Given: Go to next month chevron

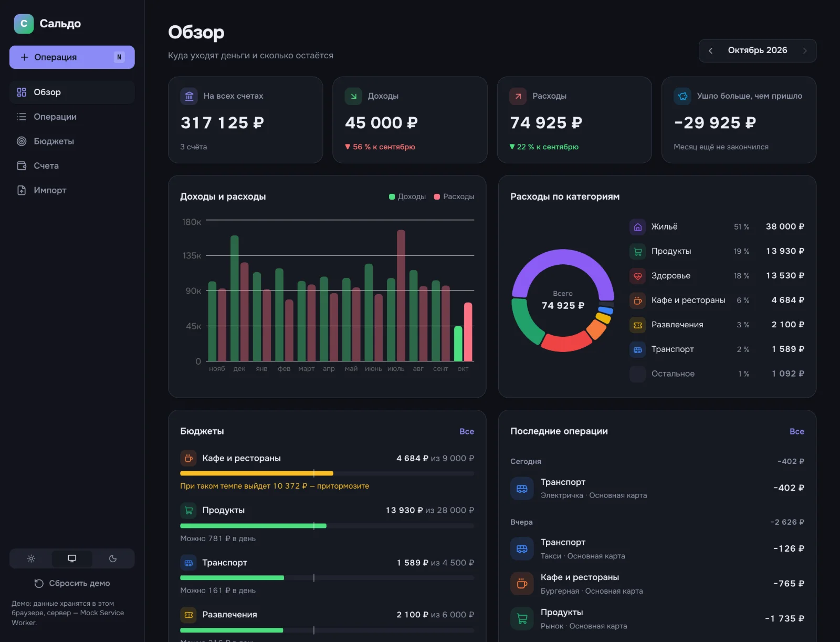Looking at the screenshot, I should click(805, 50).
